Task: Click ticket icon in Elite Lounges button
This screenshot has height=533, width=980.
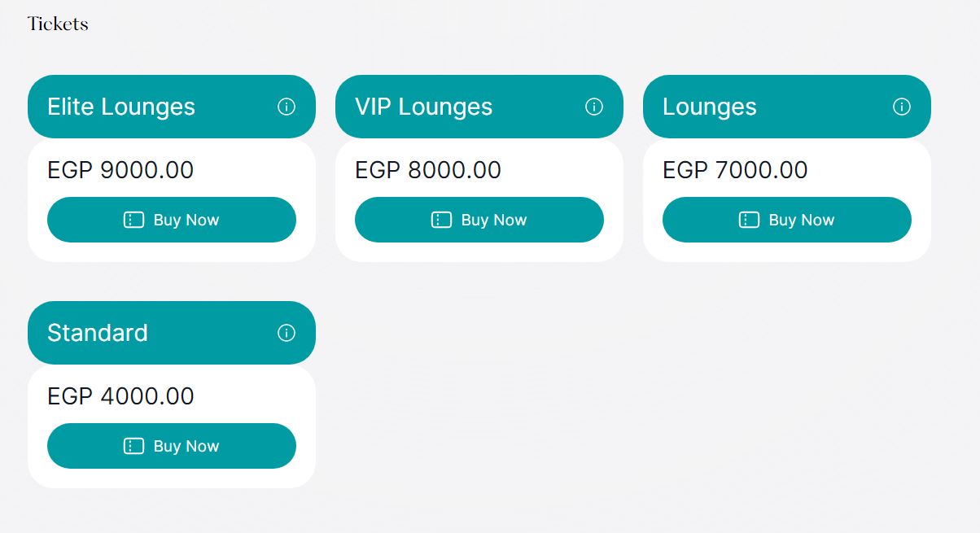Action: 133,220
